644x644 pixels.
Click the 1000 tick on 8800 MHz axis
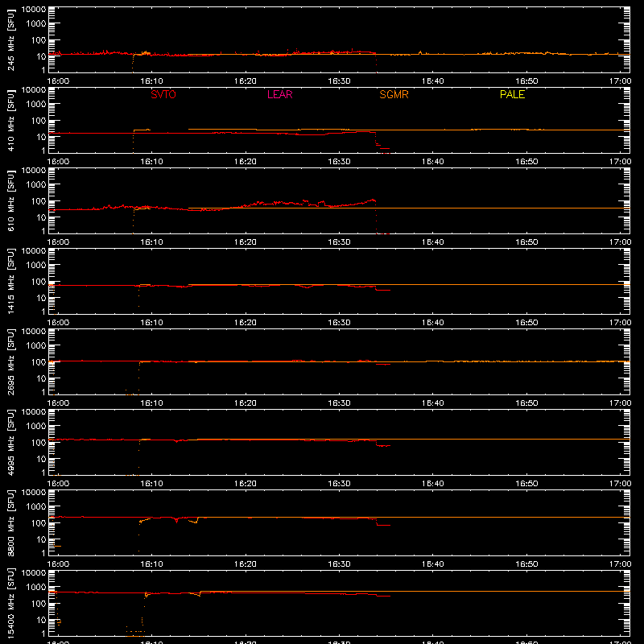[x=36, y=507]
